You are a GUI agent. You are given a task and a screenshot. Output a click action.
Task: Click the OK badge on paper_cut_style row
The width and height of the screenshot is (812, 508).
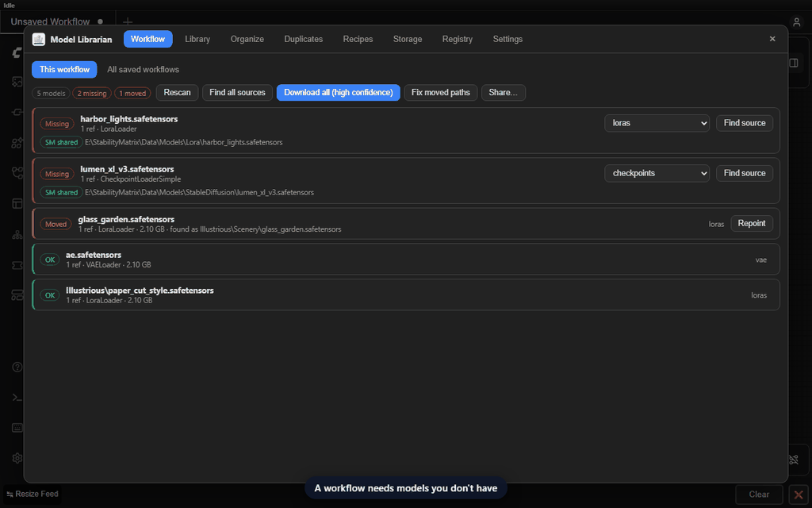[x=50, y=295]
